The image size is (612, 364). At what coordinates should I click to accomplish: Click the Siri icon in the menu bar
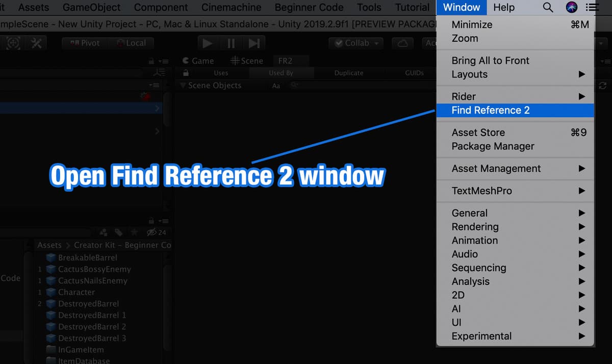(x=572, y=8)
